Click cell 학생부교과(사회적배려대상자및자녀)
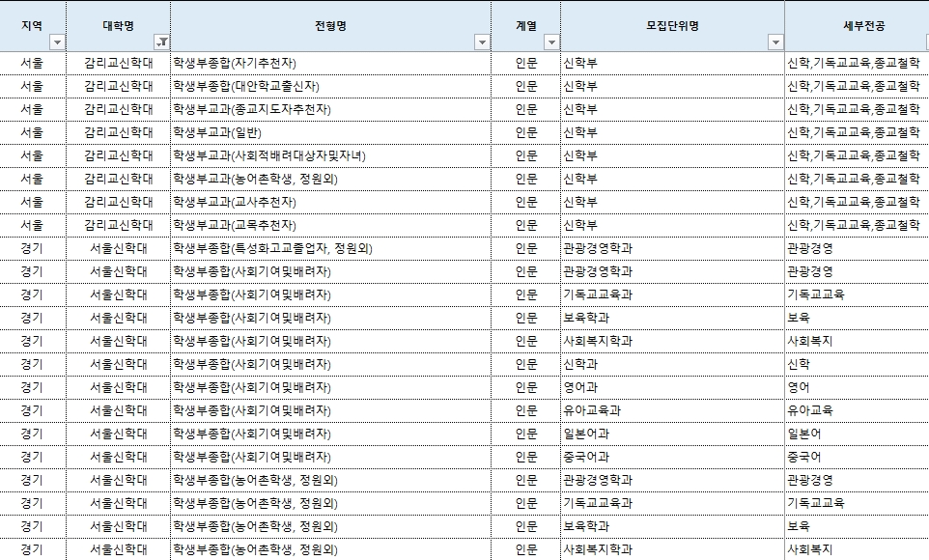Viewport: 929px width, 560px height. pyautogui.click(x=330, y=155)
